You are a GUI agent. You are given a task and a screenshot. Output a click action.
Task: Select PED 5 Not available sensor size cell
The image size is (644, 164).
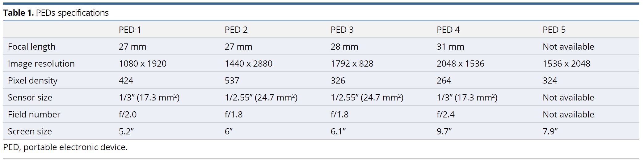tap(568, 97)
